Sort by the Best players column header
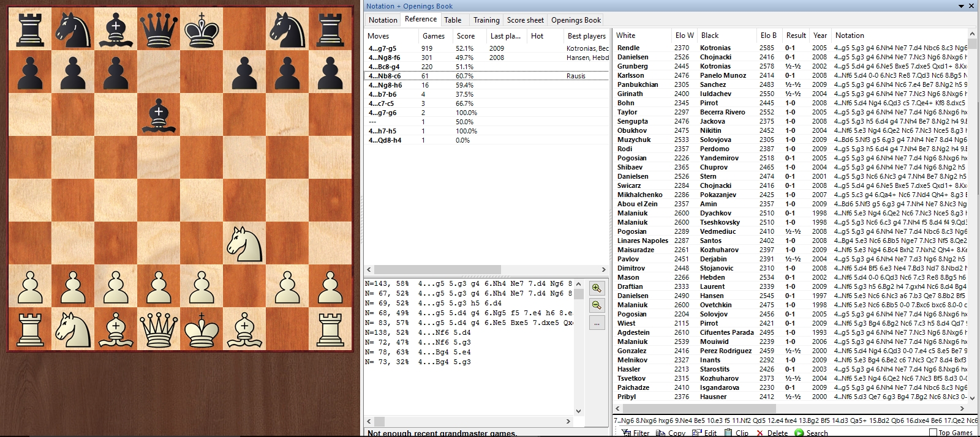The image size is (980, 437). (x=586, y=36)
